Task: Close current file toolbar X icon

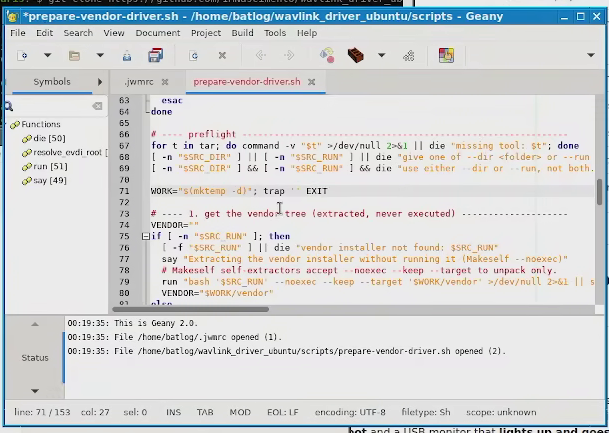Action: pos(222,56)
